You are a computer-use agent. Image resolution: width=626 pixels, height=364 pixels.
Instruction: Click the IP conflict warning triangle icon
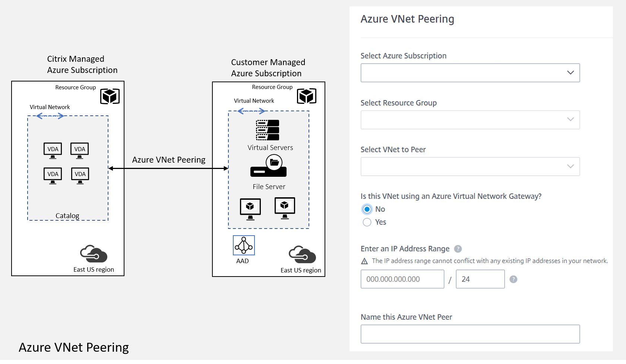pyautogui.click(x=364, y=261)
